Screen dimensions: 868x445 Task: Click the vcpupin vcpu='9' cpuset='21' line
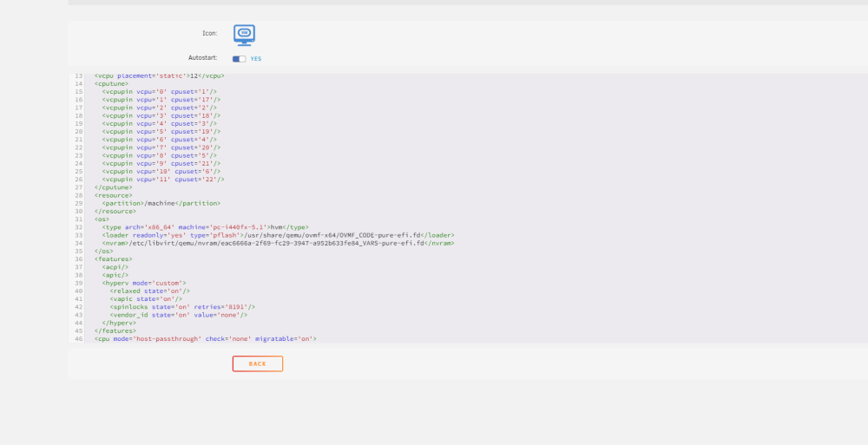(x=161, y=163)
